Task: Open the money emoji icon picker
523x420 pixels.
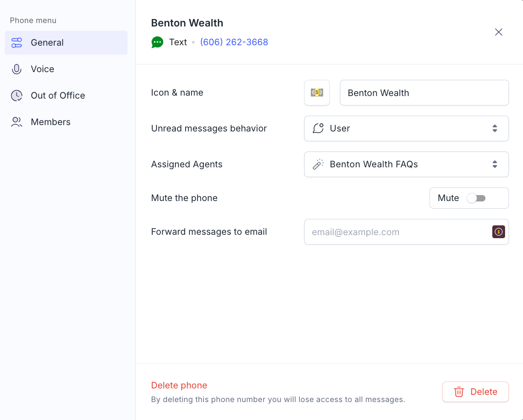Action: 317,93
